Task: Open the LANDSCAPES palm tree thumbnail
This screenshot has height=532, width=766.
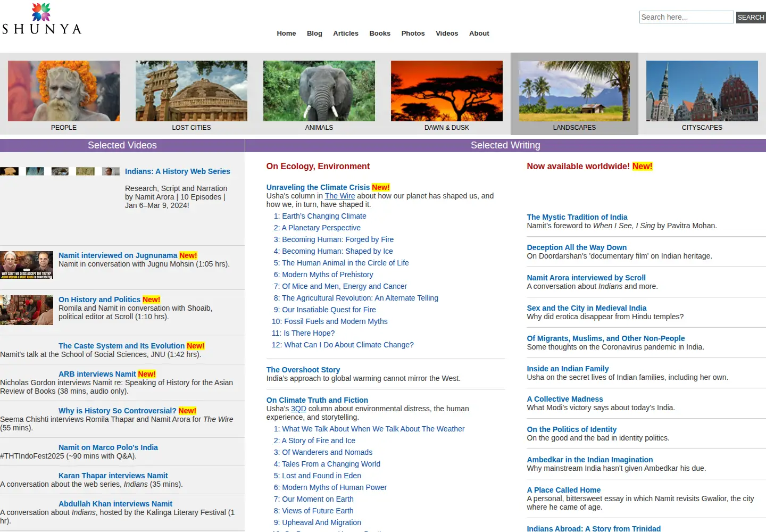Action: point(574,91)
